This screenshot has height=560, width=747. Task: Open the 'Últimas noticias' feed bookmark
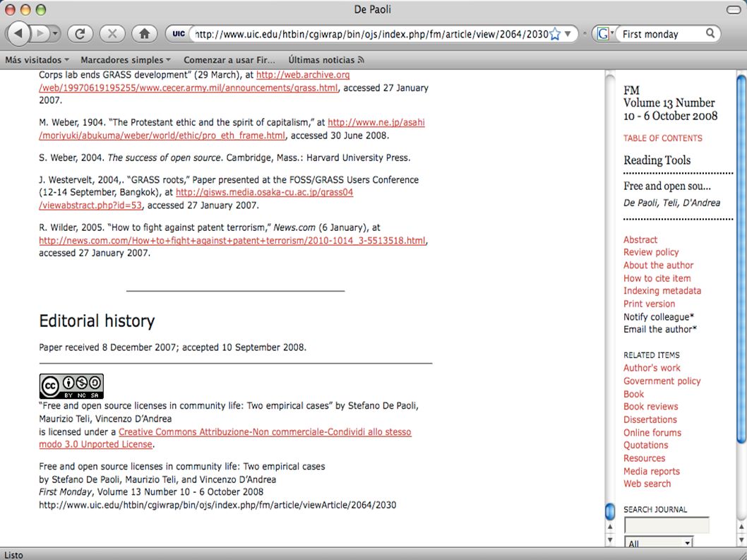326,60
